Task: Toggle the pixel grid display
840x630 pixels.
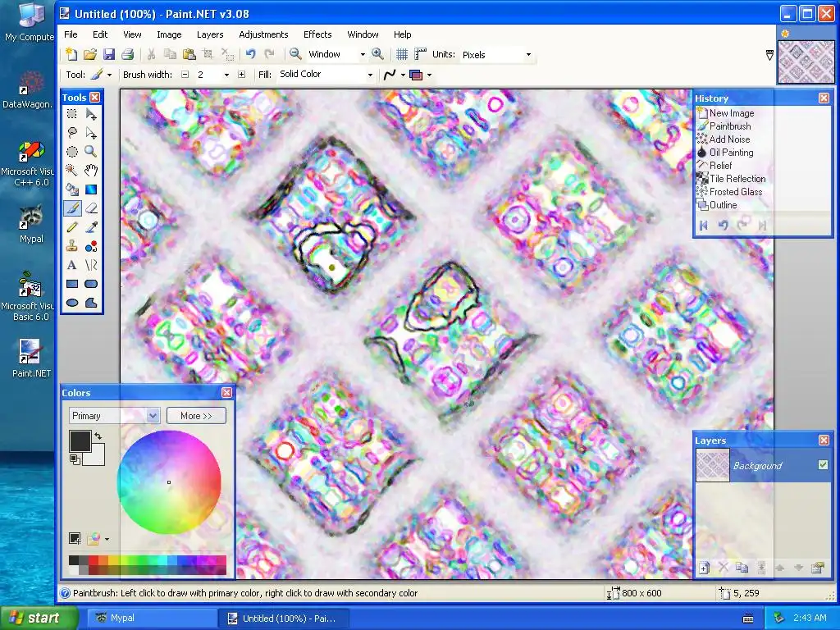Action: coord(402,54)
